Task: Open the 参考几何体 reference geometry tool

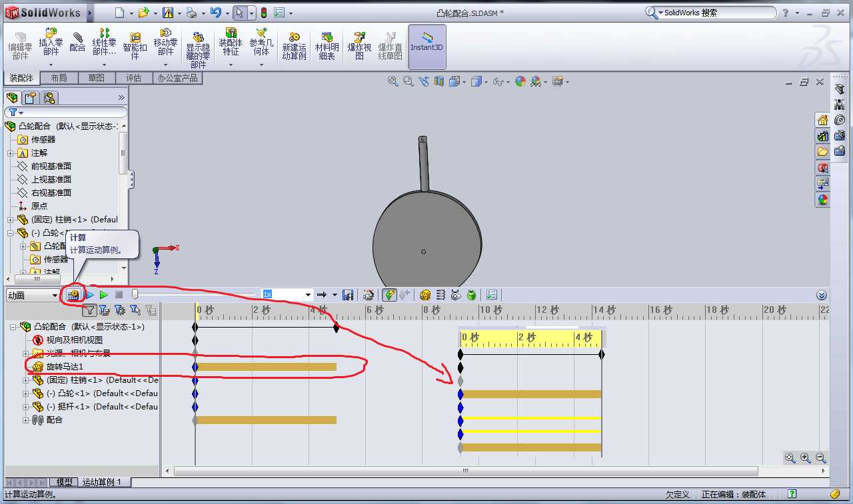Action: tap(261, 46)
